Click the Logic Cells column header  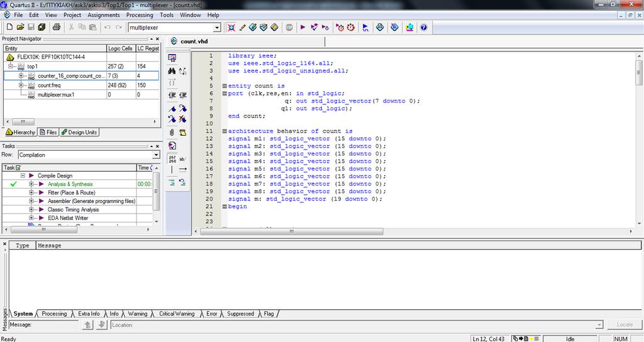121,48
